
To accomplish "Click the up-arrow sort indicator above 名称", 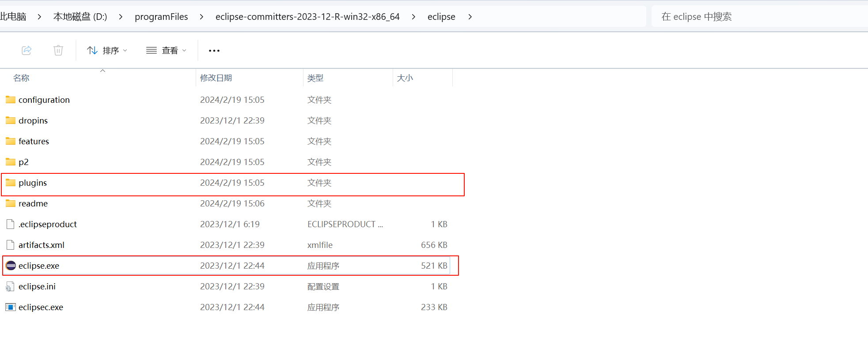I will (102, 71).
